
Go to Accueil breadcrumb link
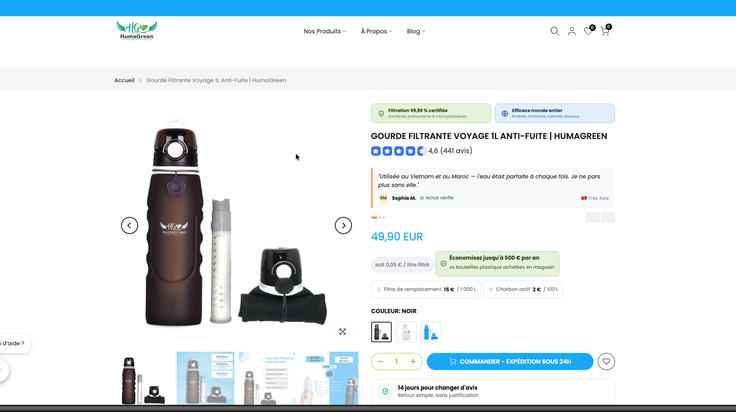[124, 80]
